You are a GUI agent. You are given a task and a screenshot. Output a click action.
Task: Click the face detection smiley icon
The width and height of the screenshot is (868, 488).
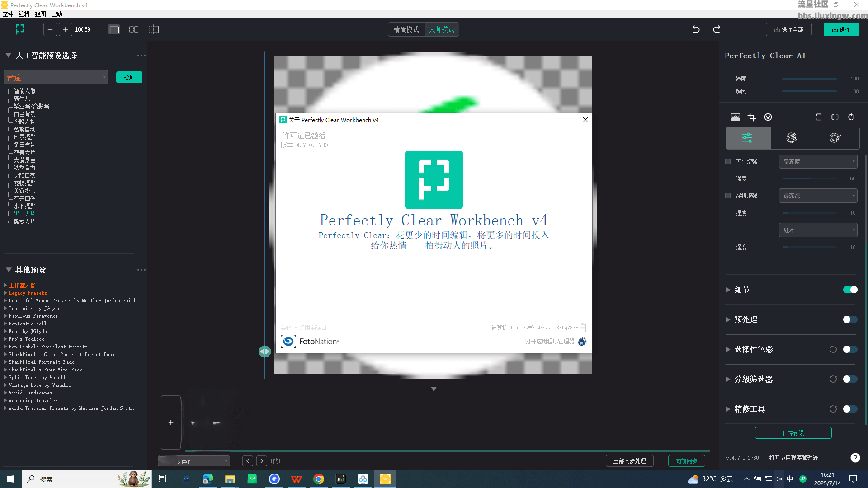click(x=768, y=117)
